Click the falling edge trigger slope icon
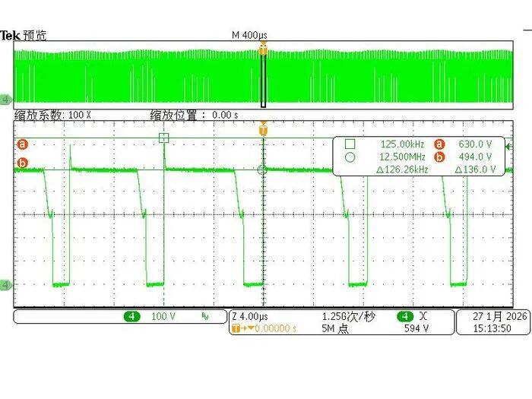 pyautogui.click(x=423, y=317)
